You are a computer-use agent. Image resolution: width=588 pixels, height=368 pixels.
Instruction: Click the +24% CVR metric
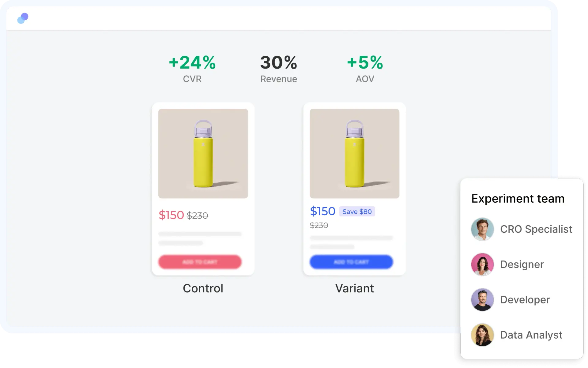[192, 67]
